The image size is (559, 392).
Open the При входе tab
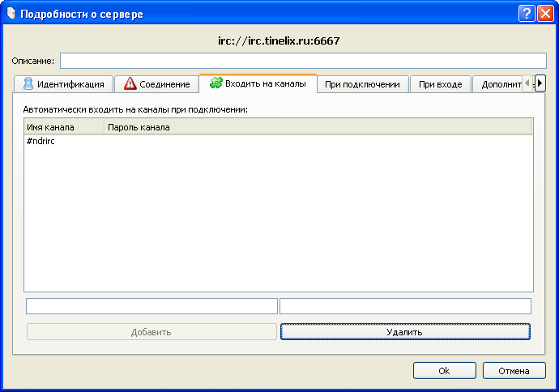pos(440,84)
